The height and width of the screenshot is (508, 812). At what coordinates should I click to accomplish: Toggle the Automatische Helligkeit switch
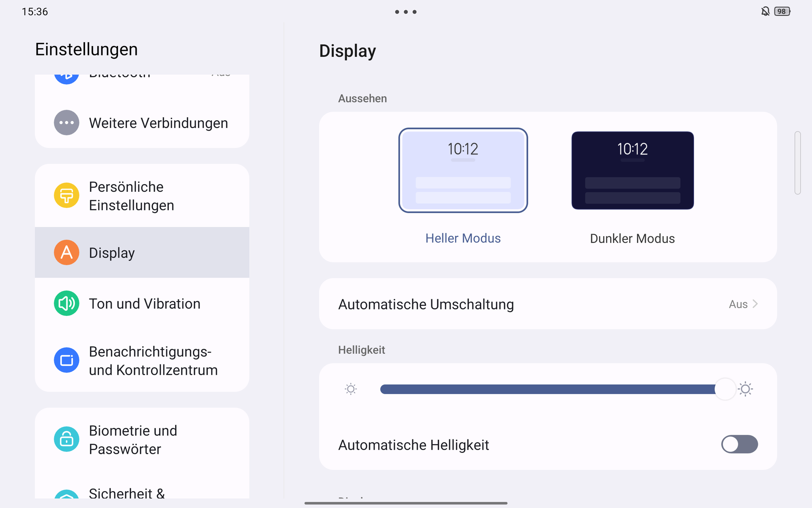[x=739, y=444]
